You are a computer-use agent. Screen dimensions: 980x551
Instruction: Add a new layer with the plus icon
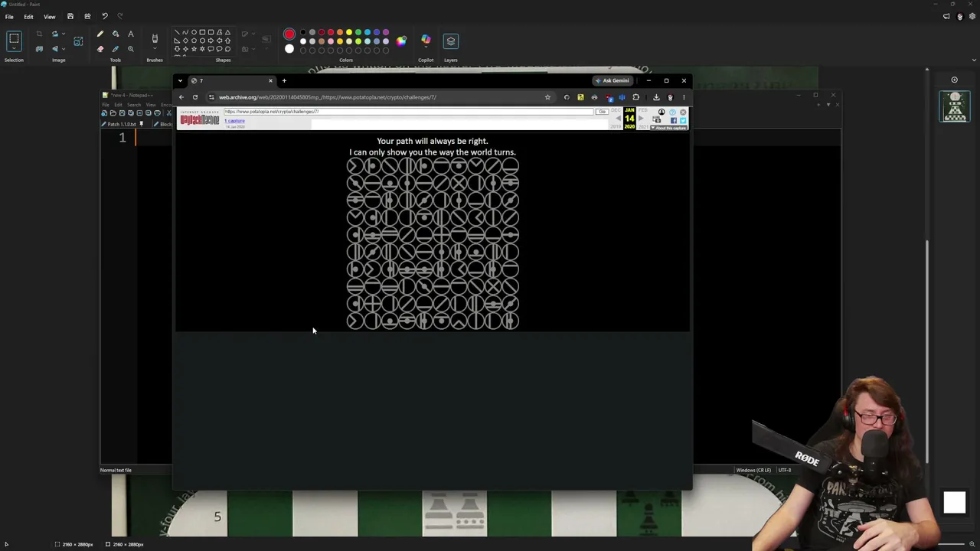[x=954, y=80]
